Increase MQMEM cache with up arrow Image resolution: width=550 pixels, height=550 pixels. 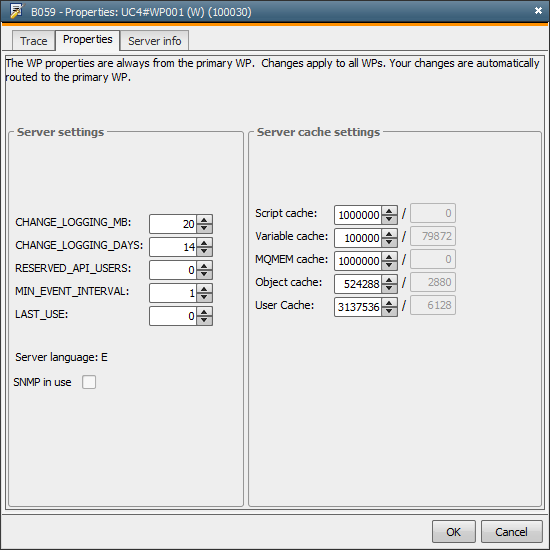389,256
